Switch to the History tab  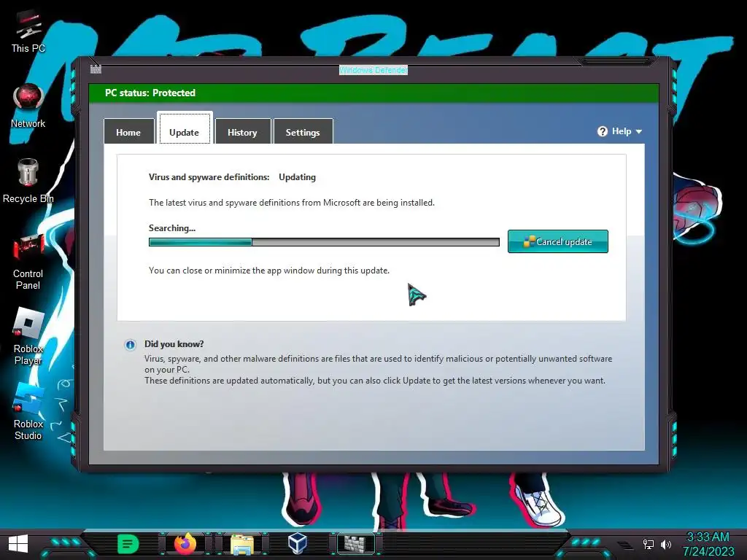pos(242,132)
